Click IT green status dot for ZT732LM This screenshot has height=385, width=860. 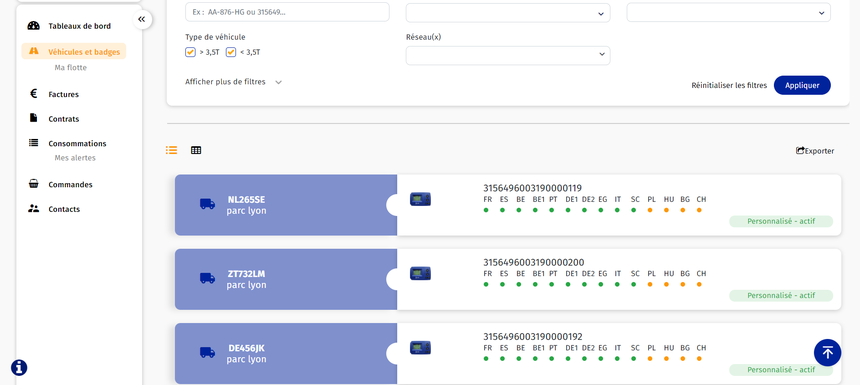(x=617, y=284)
